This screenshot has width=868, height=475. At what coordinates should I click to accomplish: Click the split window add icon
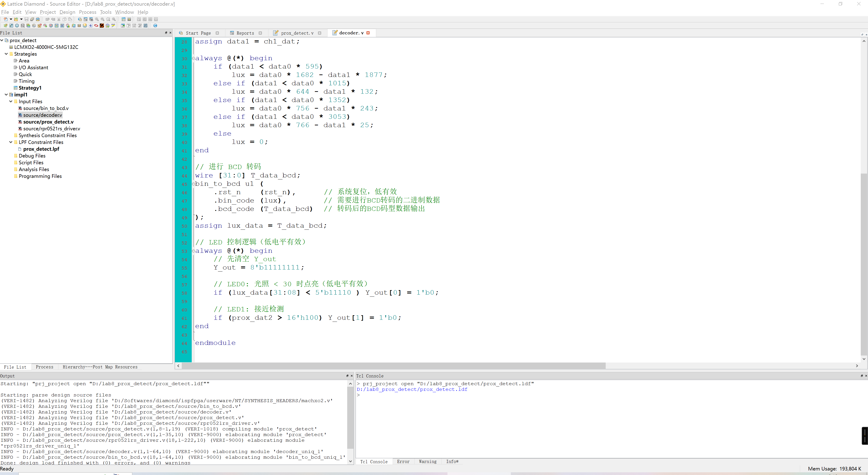(123, 26)
